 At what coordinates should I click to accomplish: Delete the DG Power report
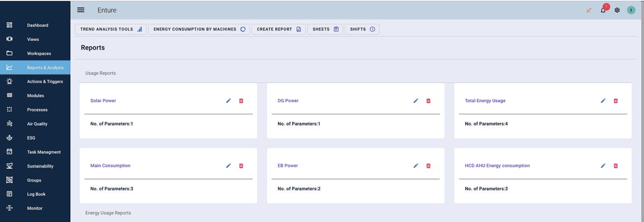pos(428,101)
